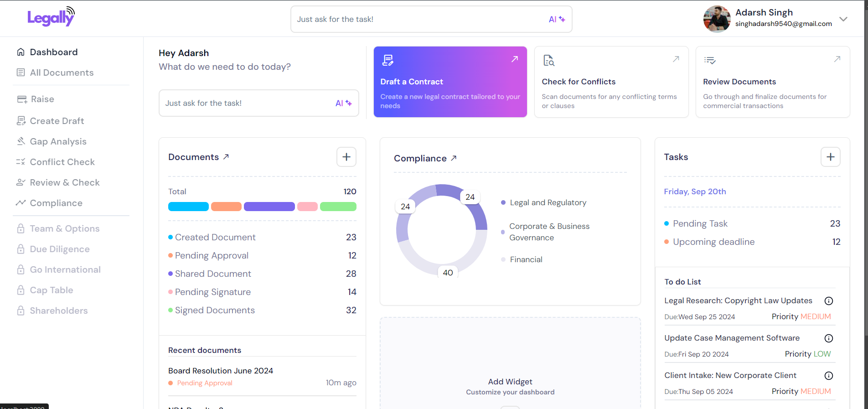868x409 pixels.
Task: Add a new task with plus icon
Action: point(830,157)
